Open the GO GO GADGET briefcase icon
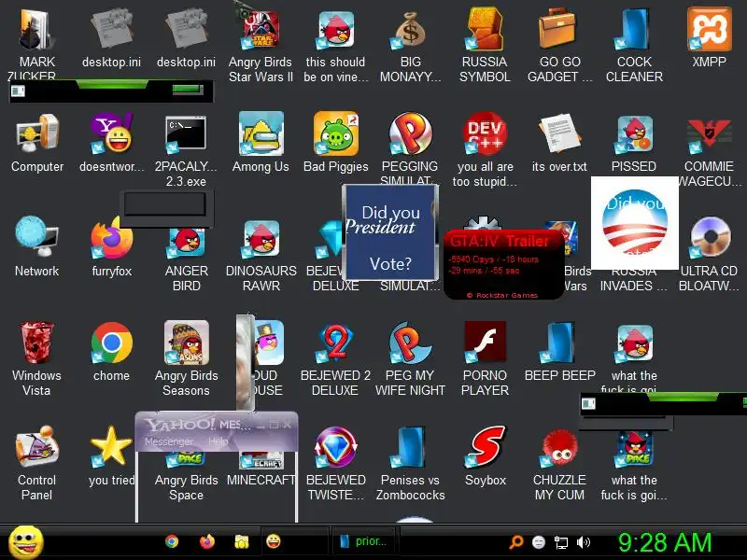This screenshot has width=747, height=560. (559, 31)
